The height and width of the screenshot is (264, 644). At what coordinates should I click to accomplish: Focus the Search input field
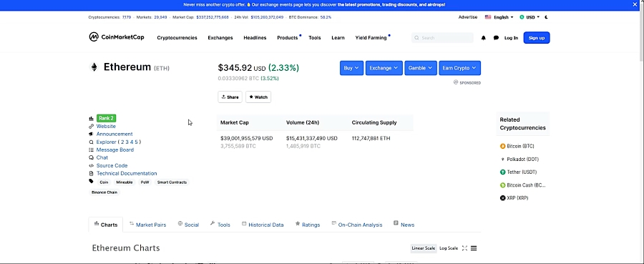pos(442,38)
